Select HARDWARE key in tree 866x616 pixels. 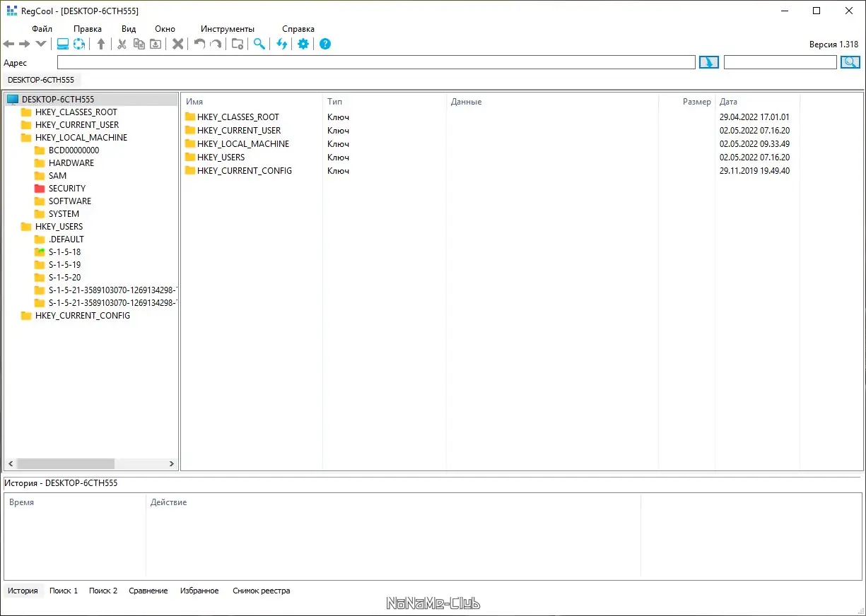(x=71, y=163)
